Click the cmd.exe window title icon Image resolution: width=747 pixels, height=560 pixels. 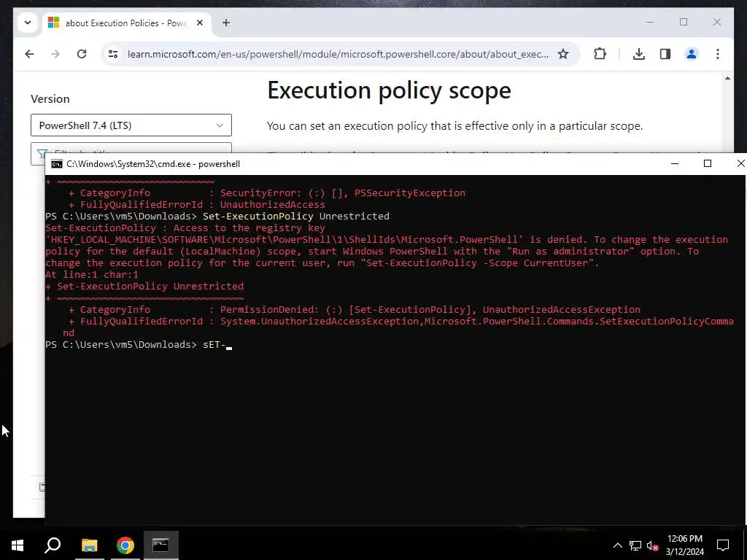coord(57,164)
